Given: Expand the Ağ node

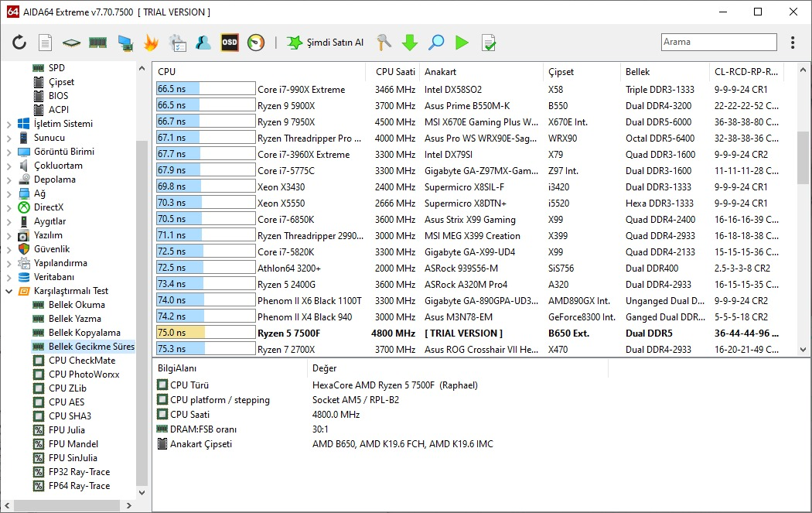Looking at the screenshot, I should pyautogui.click(x=9, y=194).
